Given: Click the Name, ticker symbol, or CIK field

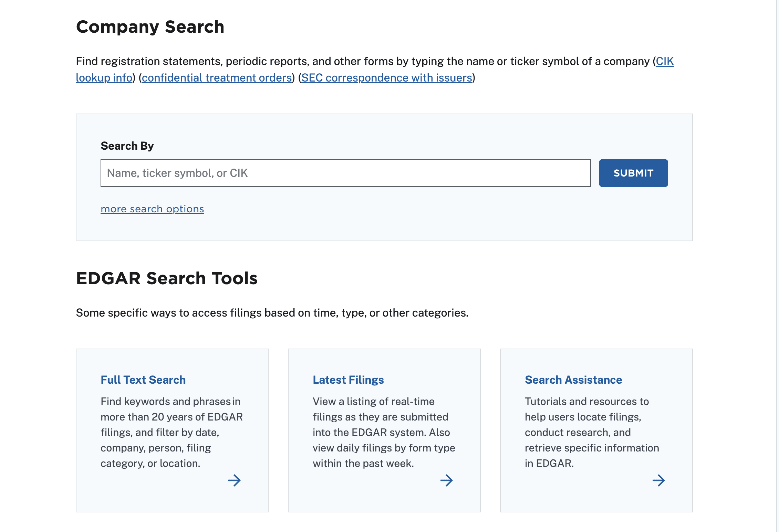Looking at the screenshot, I should (x=345, y=173).
